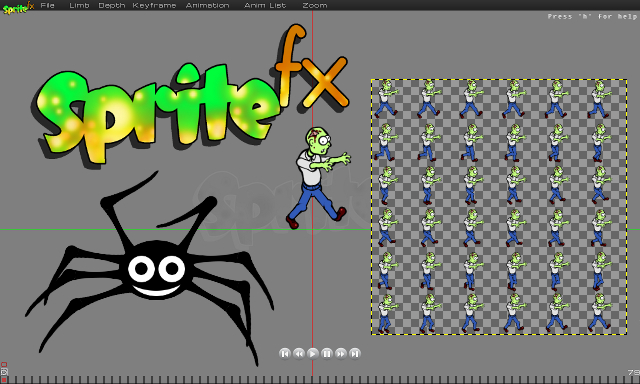640x384 pixels.
Task: Open the Anim List menu
Action: click(265, 5)
